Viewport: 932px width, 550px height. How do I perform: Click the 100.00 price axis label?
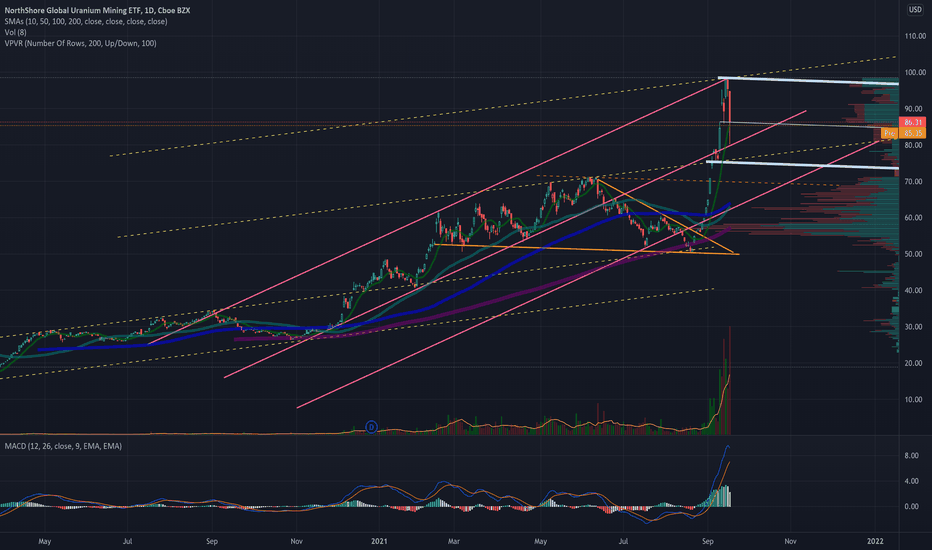coord(915,73)
